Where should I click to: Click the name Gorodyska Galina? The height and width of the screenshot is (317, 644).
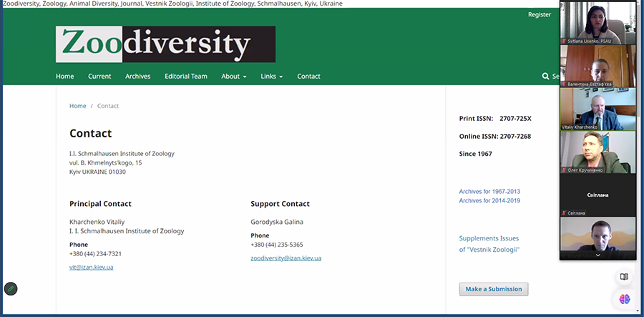[x=277, y=222]
